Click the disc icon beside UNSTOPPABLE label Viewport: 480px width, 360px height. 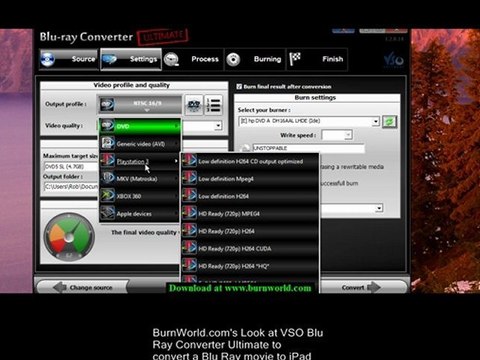pos(245,148)
